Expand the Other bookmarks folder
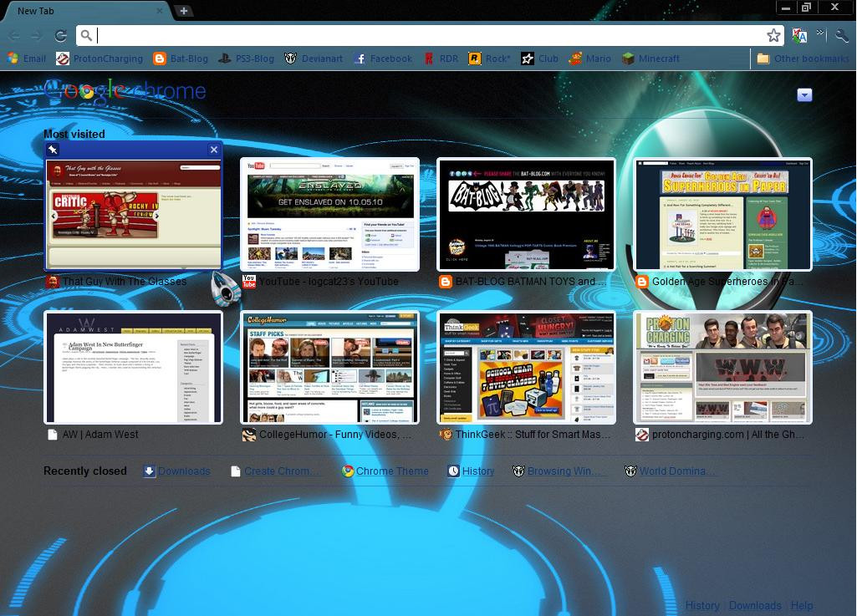Viewport: 857px width, 616px height. coord(803,59)
